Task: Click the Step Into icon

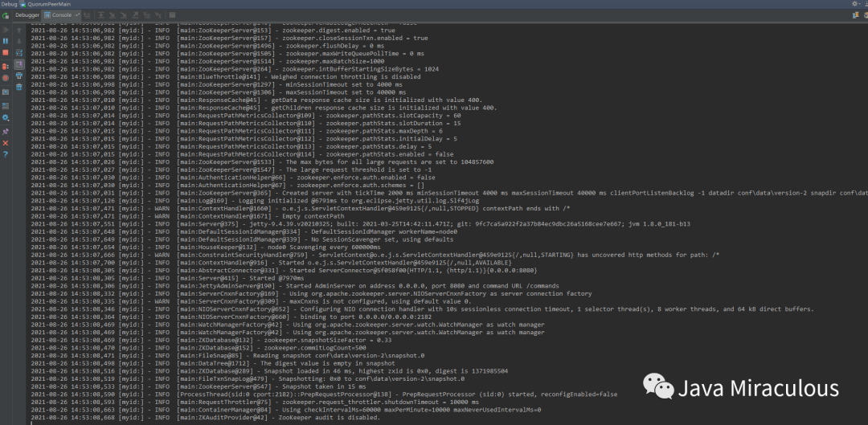Action: coord(113,15)
